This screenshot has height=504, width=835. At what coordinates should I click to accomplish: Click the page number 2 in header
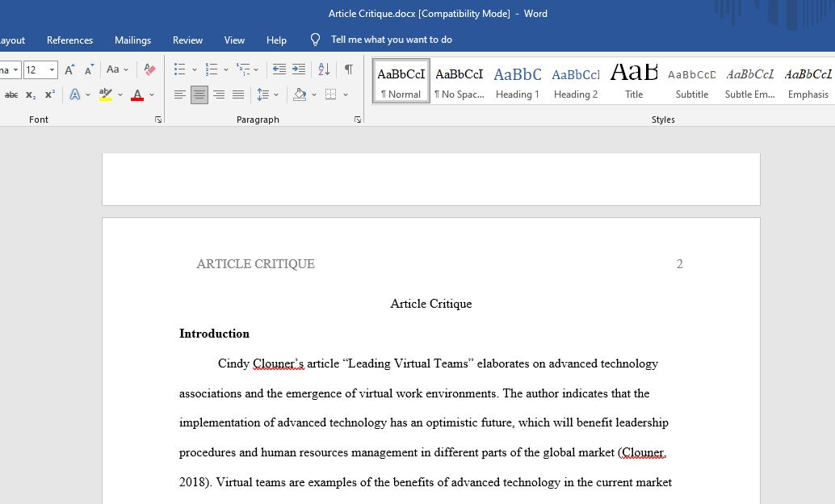[679, 264]
